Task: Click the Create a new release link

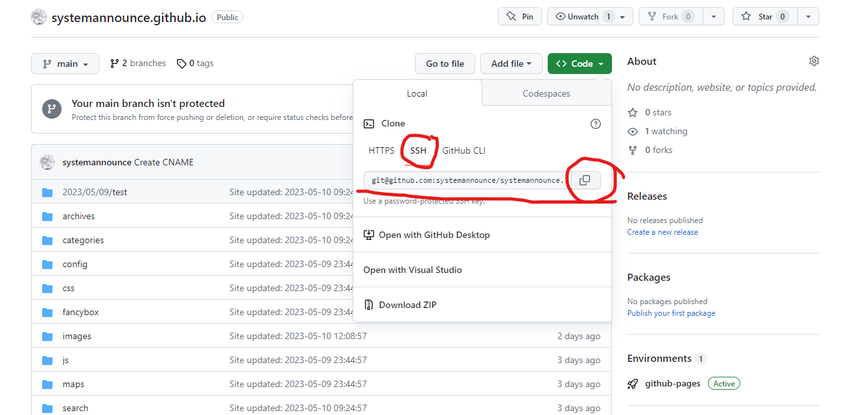Action: point(663,232)
